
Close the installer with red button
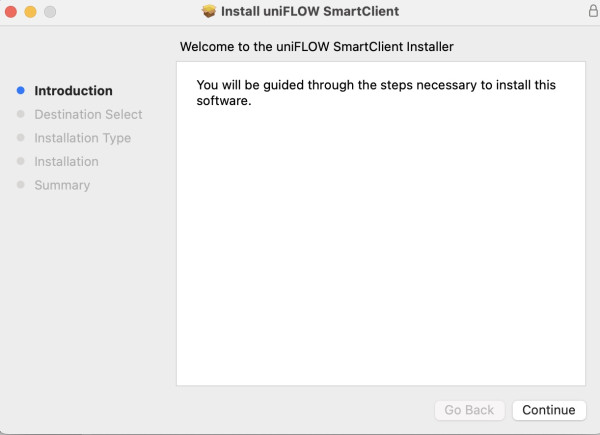point(11,11)
